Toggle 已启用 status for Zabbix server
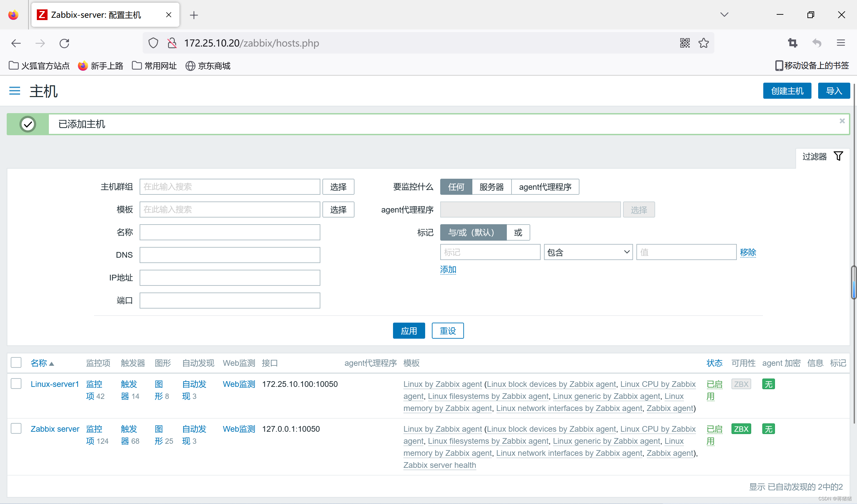857x504 pixels. pyautogui.click(x=714, y=435)
